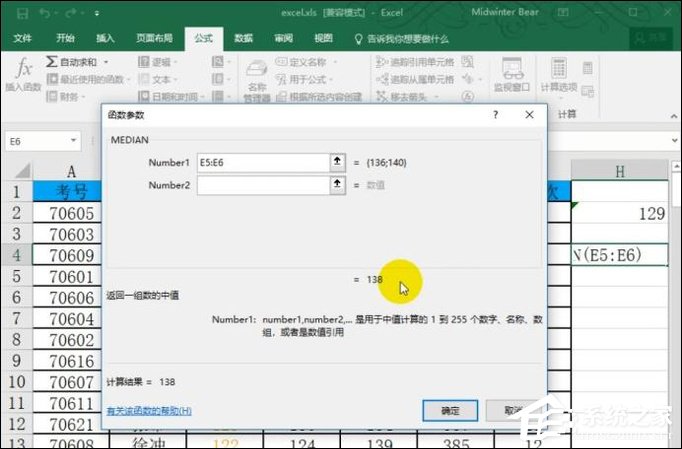Open the Name Manager (名称管理器)
This screenshot has width=682, height=449.
257,81
